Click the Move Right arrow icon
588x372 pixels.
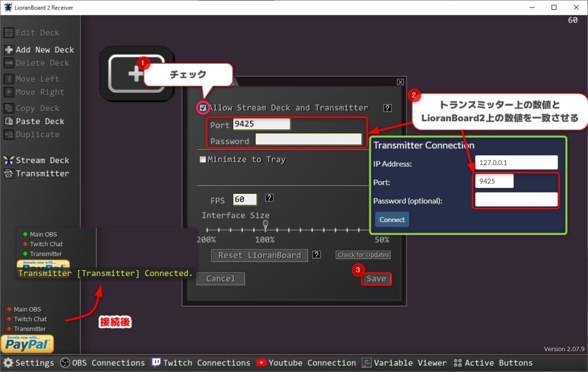pos(9,92)
